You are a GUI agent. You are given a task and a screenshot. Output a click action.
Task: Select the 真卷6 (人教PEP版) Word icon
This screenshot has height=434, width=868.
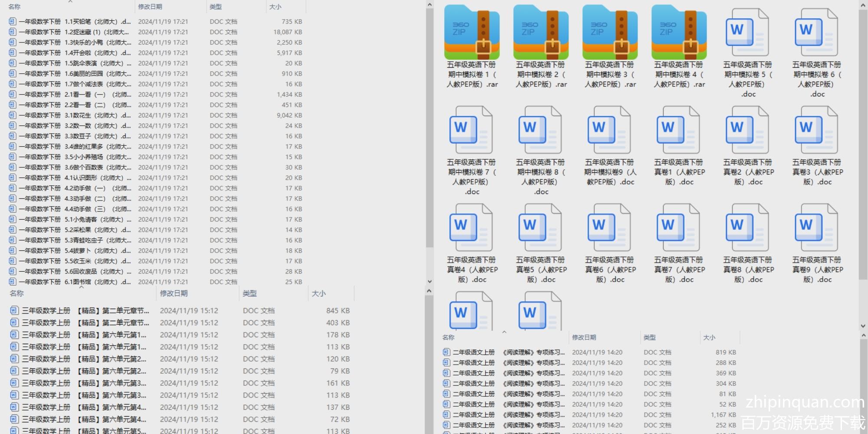point(609,228)
